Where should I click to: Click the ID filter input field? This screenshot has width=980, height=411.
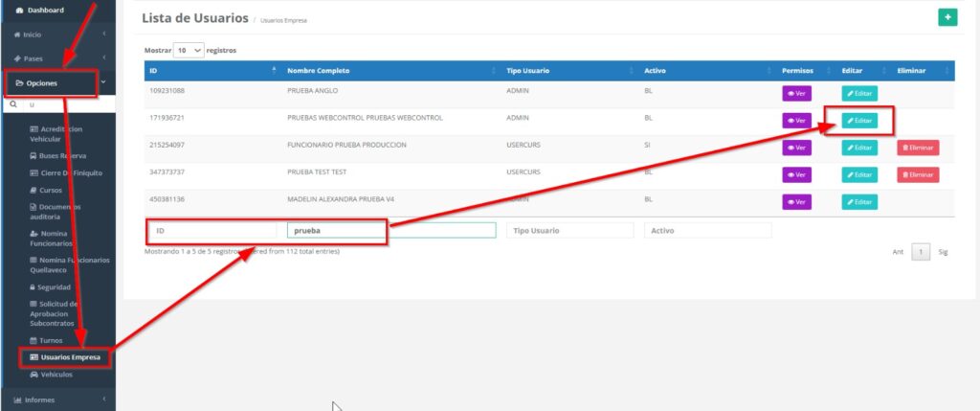click(x=212, y=230)
